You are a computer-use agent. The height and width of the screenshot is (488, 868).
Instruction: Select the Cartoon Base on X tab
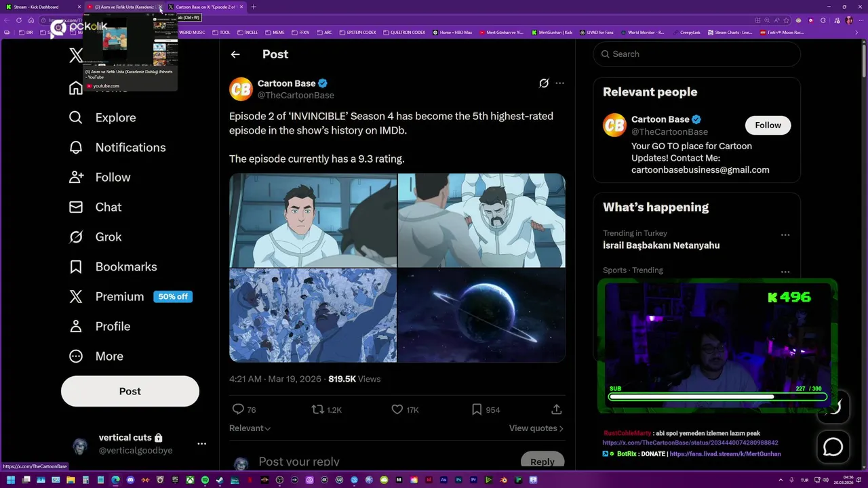tap(205, 7)
